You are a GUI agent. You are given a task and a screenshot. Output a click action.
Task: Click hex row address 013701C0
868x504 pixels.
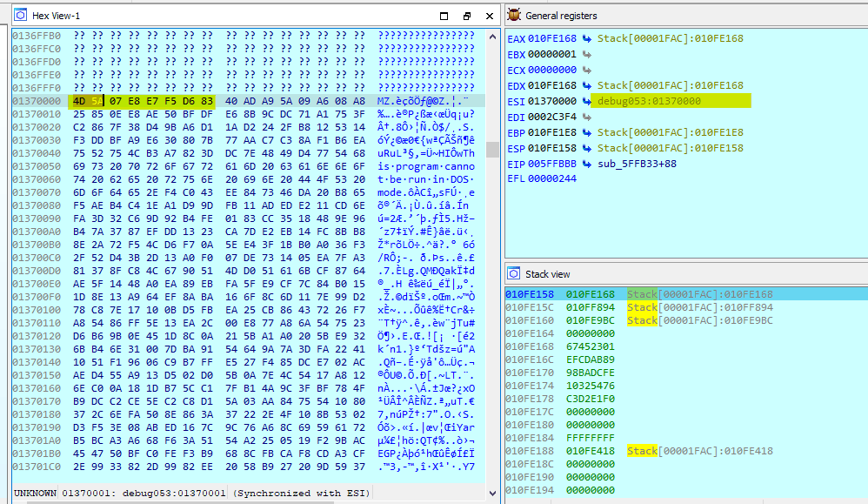point(37,467)
